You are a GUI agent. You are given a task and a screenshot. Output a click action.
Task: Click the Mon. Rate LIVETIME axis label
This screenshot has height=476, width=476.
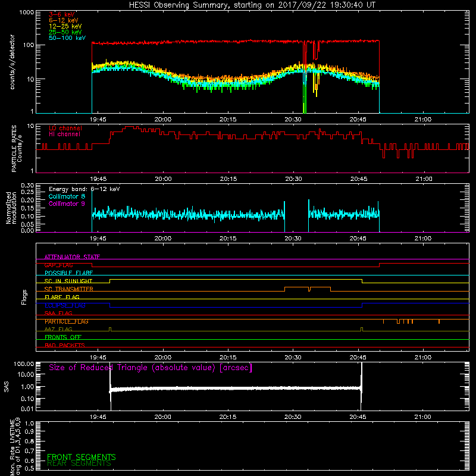pos(15,447)
